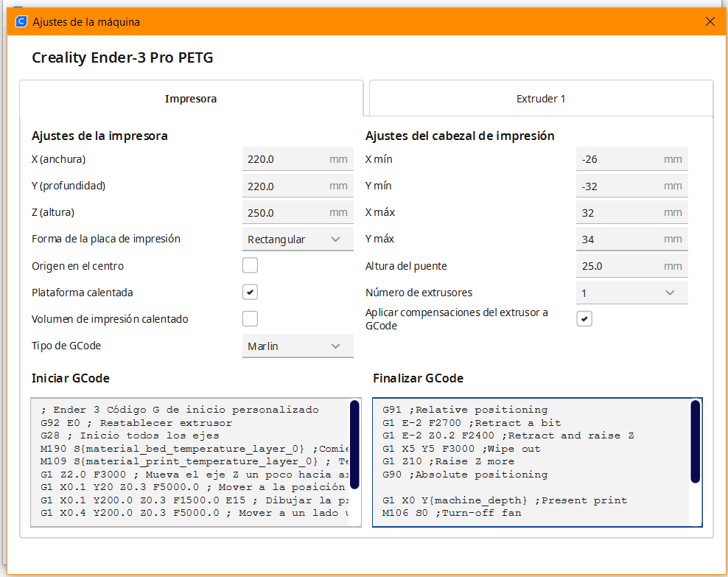Viewport: 728px width, 577px height.
Task: Disable Aplicar compensaciones del extrusor checkbox
Action: (x=584, y=318)
